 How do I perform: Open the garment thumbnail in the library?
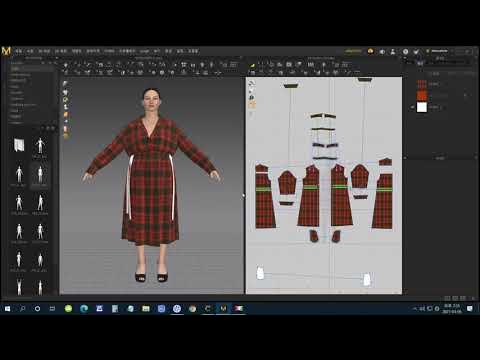(19, 145)
